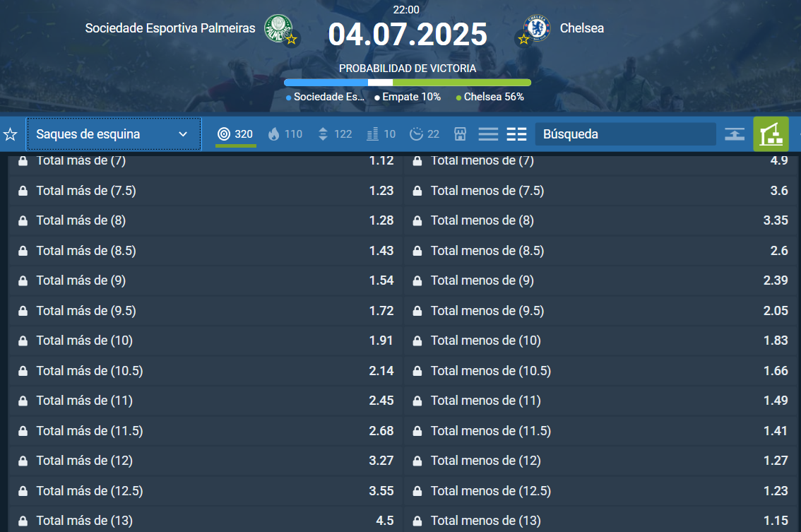
Task: Click the market stall icon in toolbar
Action: click(461, 134)
